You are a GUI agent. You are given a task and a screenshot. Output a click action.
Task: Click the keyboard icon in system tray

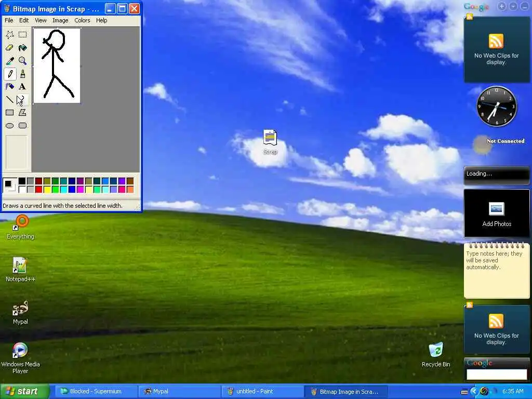pos(464,392)
